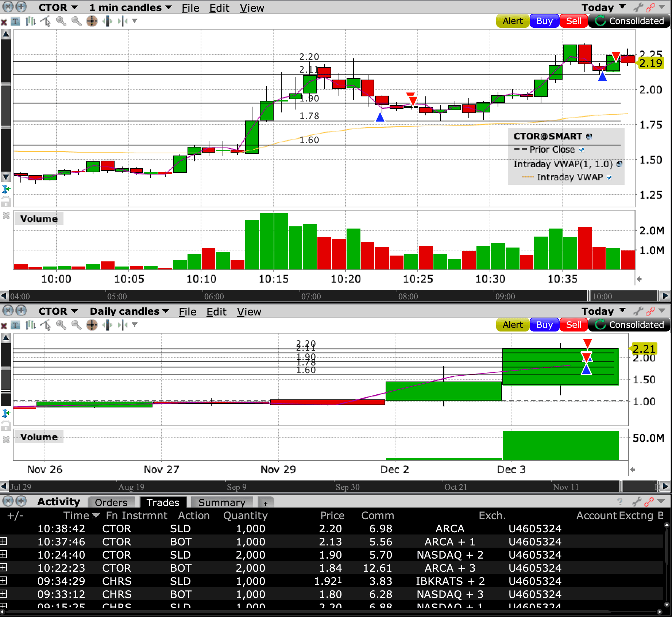Click the horizontal stretch icon in the 1 min chart
The image size is (672, 617).
click(x=108, y=22)
